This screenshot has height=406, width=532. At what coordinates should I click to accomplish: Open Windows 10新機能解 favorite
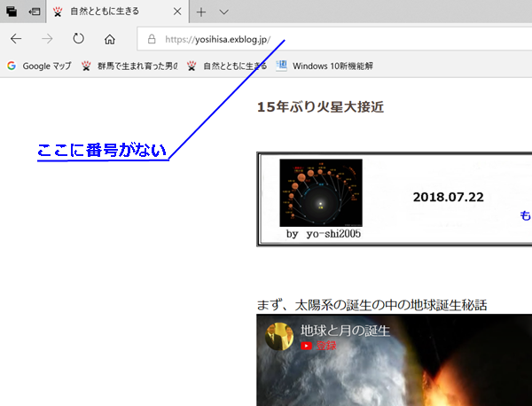(x=325, y=66)
